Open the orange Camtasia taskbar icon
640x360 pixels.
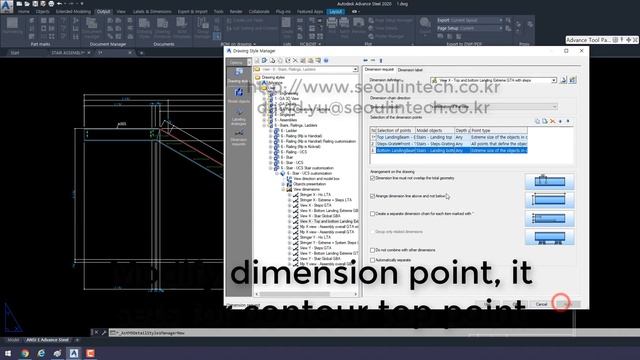[90, 353]
